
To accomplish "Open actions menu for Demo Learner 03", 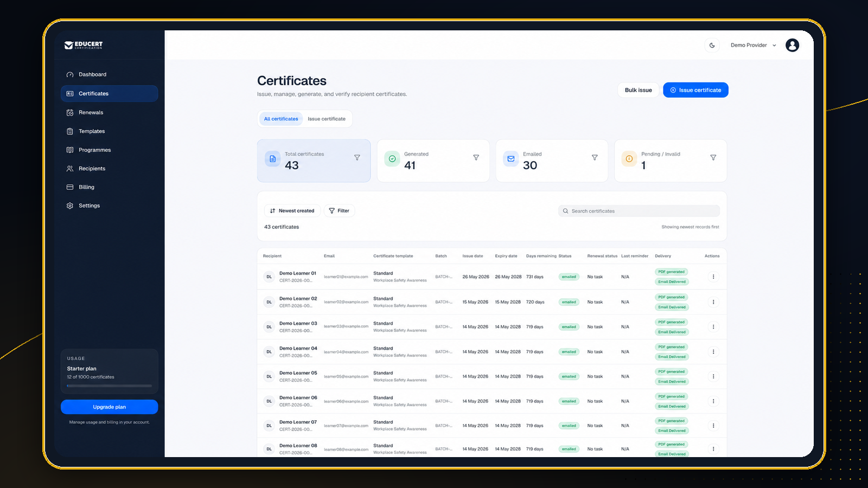I will pyautogui.click(x=713, y=327).
